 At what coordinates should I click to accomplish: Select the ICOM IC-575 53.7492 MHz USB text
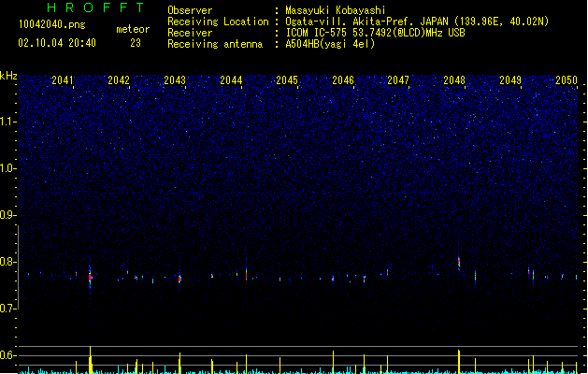[x=375, y=33]
